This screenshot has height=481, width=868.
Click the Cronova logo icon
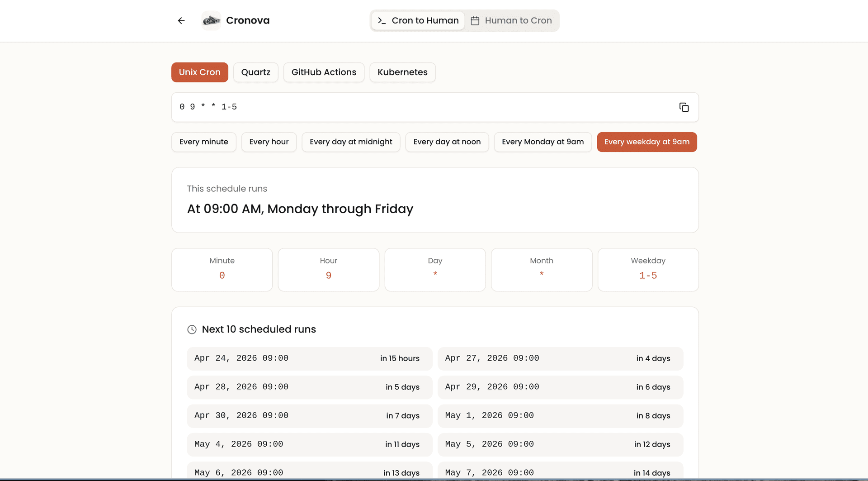[211, 21]
